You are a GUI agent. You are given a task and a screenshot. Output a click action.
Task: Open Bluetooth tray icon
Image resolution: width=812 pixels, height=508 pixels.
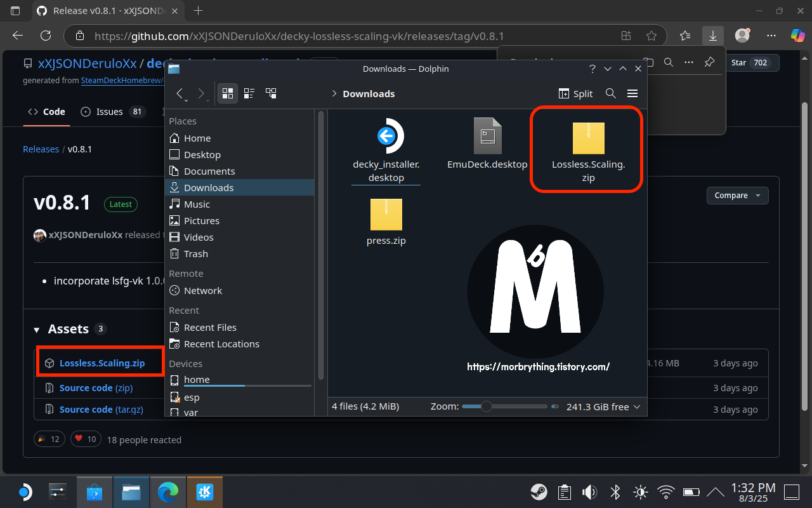(x=615, y=491)
